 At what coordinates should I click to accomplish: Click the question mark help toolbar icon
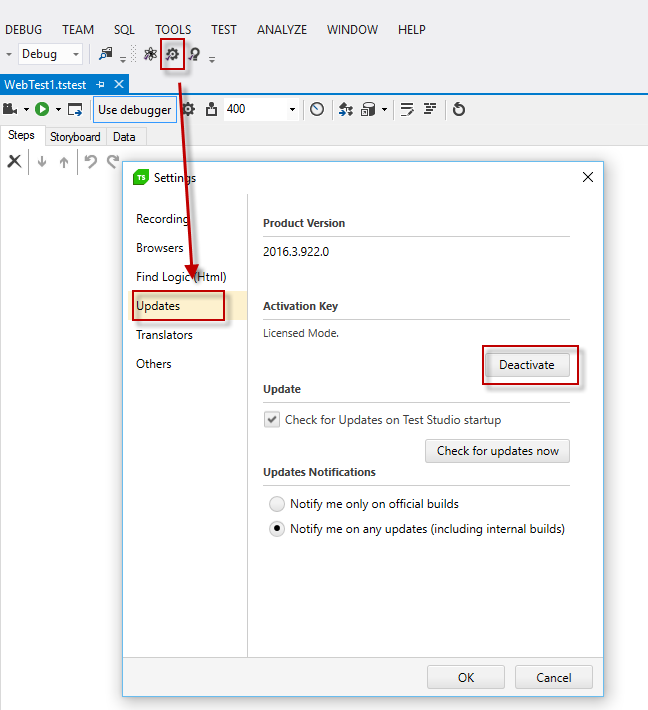click(x=195, y=54)
